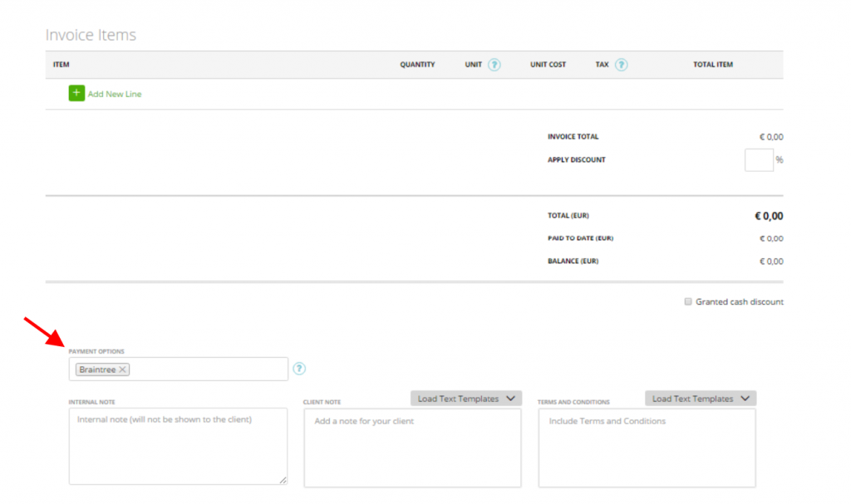Click the ITEM column header
The image size is (851, 504).
(x=61, y=64)
